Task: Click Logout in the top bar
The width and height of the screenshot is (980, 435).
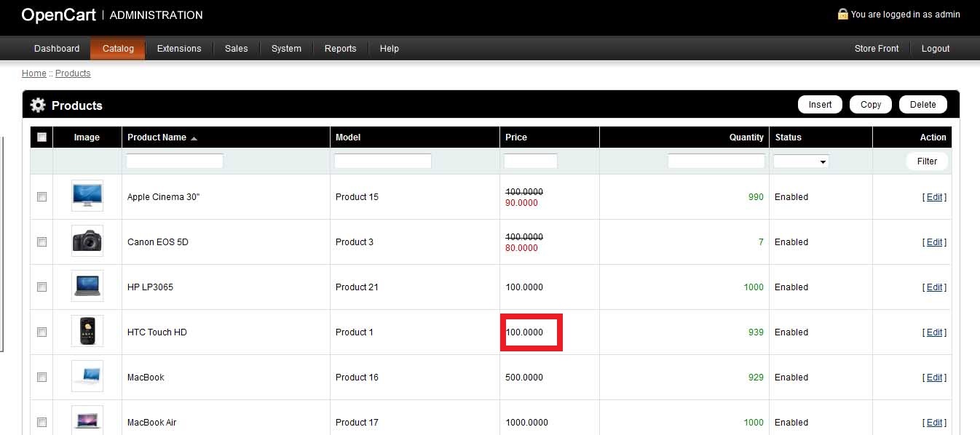Action: [936, 49]
